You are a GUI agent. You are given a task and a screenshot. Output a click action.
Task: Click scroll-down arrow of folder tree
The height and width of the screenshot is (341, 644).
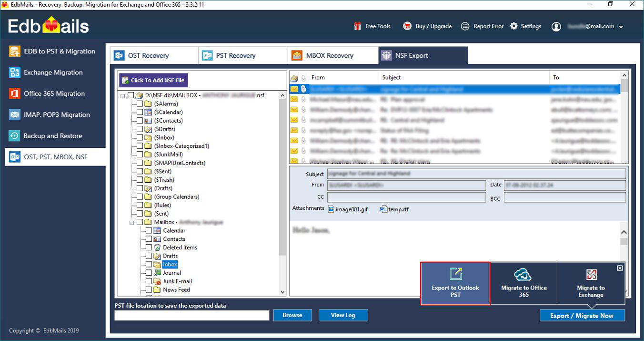(282, 292)
